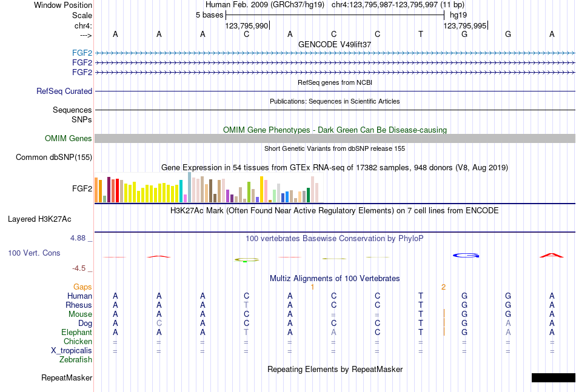Viewport: 576px width, 392px height.
Task: Click the Layered H3K27Ac track label
Action: point(39,219)
